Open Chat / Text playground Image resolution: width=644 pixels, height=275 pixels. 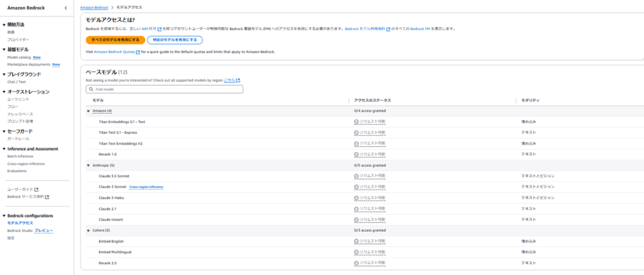tap(16, 82)
